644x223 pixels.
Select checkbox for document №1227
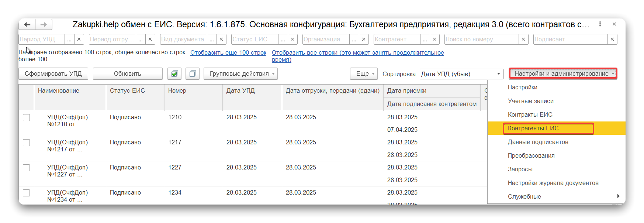(x=27, y=168)
